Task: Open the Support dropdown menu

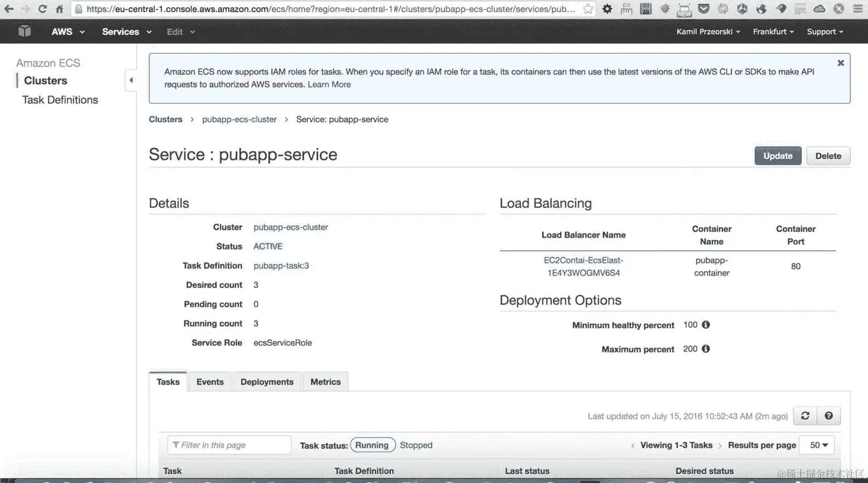Action: [825, 32]
